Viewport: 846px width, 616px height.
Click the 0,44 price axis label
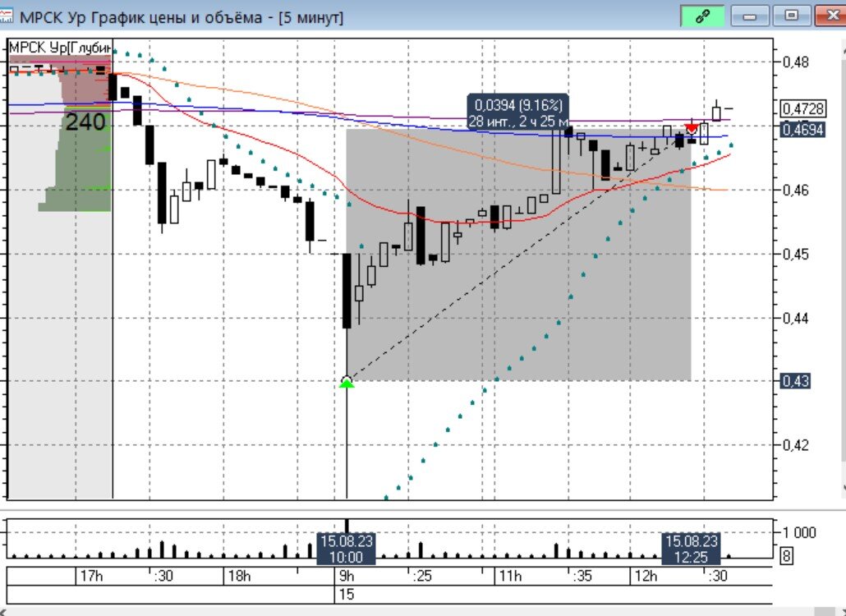(796, 318)
